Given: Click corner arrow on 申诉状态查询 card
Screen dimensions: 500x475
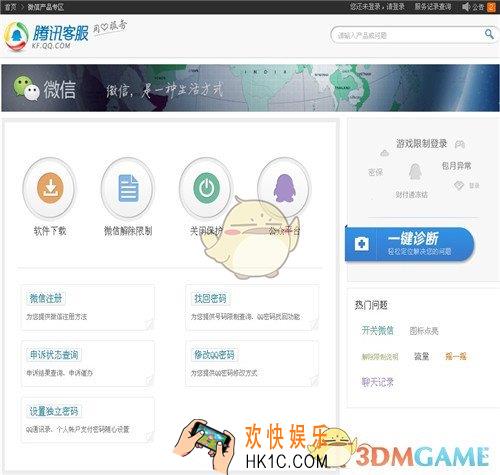Looking at the screenshot, I should 149,379.
